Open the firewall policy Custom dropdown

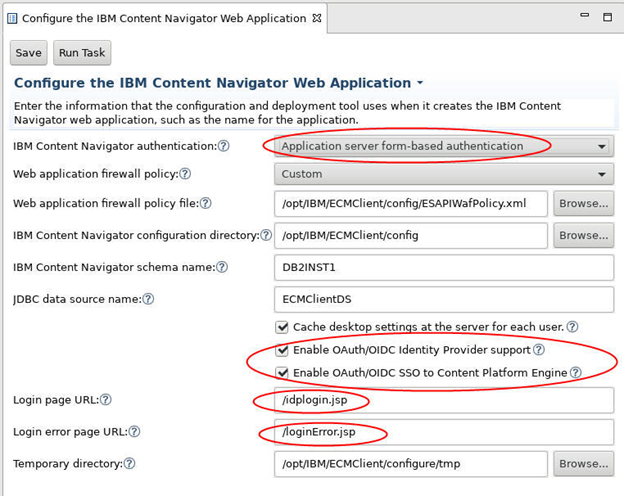tap(444, 174)
